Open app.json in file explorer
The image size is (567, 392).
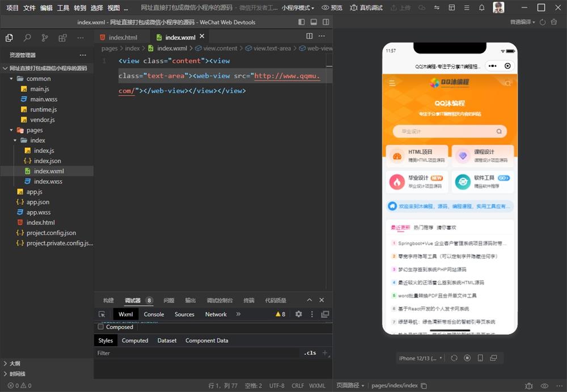(38, 202)
